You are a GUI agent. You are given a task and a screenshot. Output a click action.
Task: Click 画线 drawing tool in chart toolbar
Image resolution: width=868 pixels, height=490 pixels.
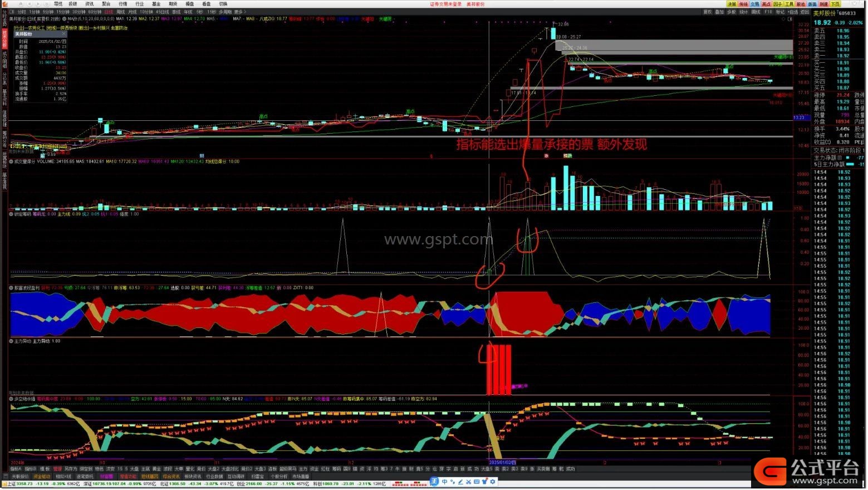pos(756,12)
